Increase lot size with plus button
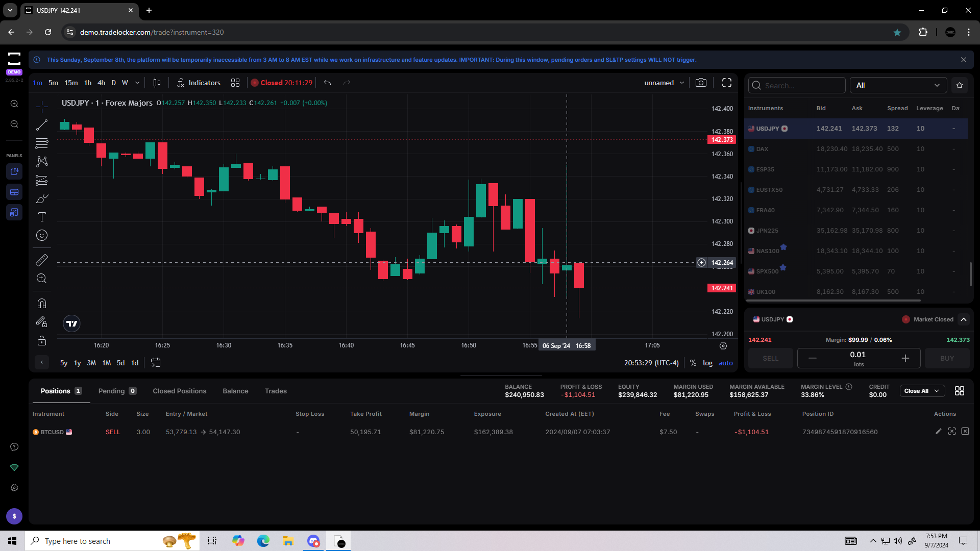 click(905, 358)
